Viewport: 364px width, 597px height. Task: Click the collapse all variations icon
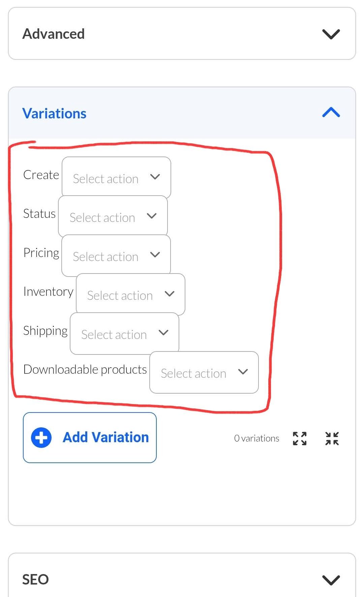[x=332, y=438]
